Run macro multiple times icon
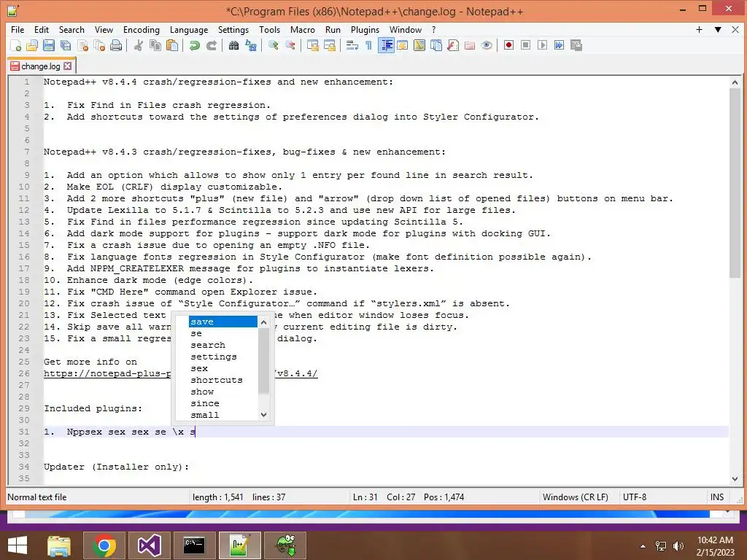 pyautogui.click(x=560, y=45)
